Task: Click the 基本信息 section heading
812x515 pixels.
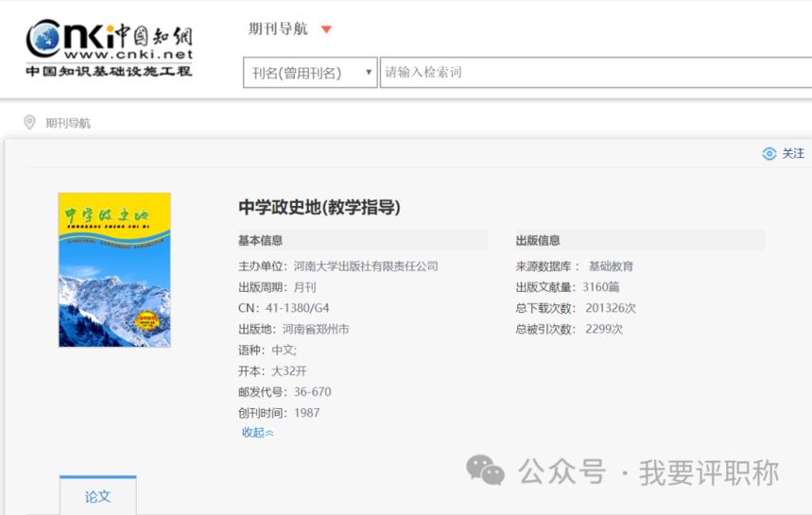Action: 261,240
